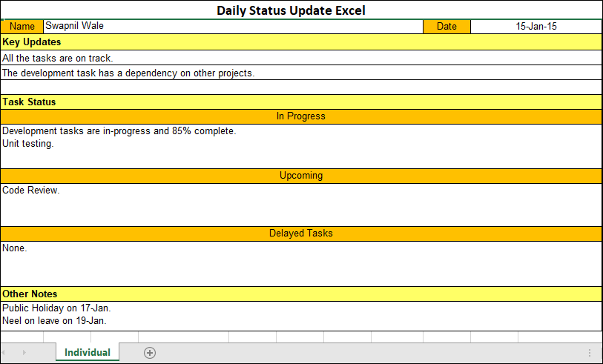Click the 15-Jan-15 date cell
The image size is (603, 364).
536,26
